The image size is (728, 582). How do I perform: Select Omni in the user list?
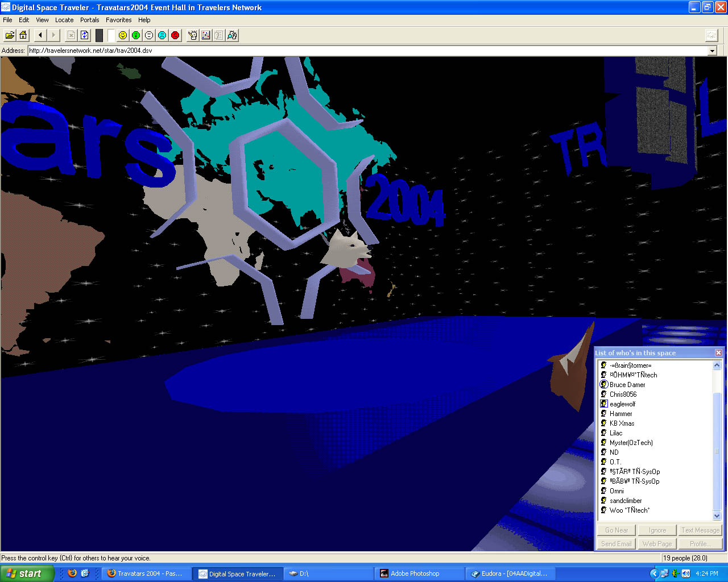pyautogui.click(x=617, y=491)
